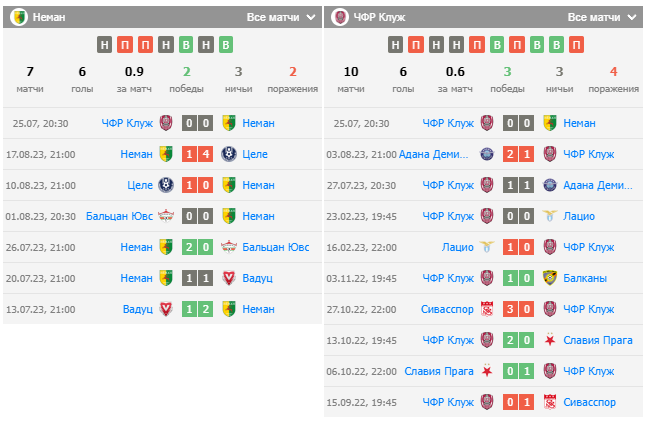Click the Славия Прага star crest in the 06.10.22 row
Image resolution: width=645 pixels, height=435 pixels.
487,371
